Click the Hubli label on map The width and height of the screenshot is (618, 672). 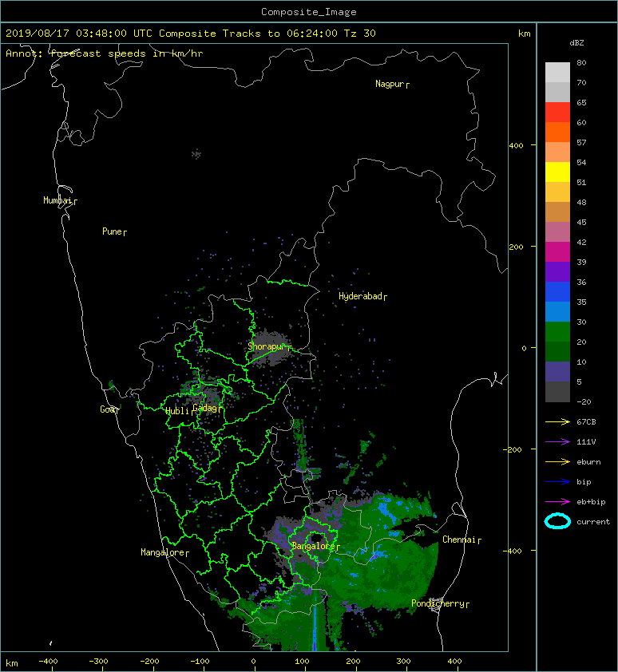pos(177,412)
